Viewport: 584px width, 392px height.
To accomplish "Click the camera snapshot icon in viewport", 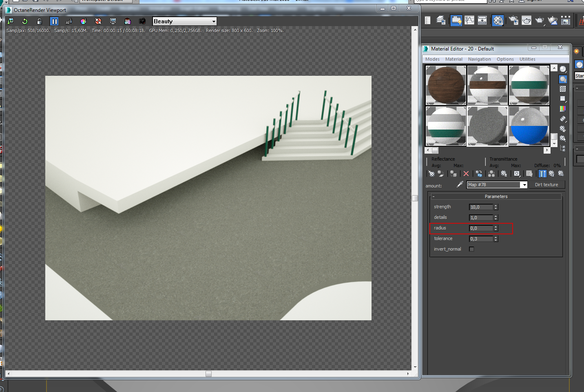I will coord(142,21).
